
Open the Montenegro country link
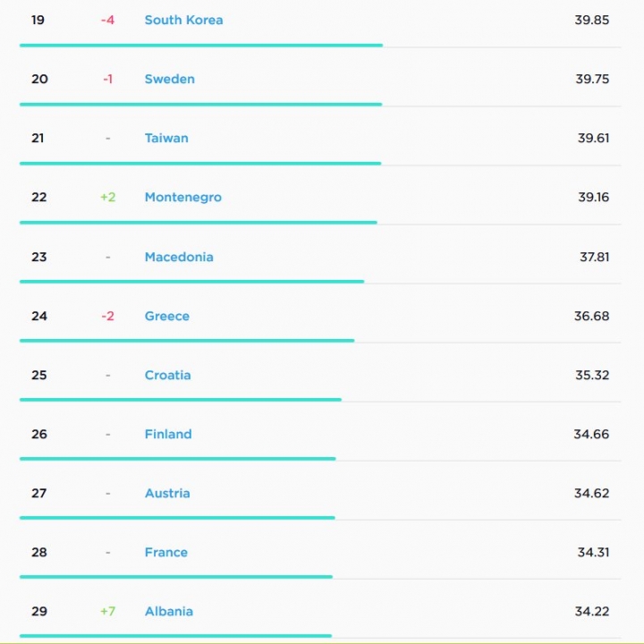click(x=183, y=197)
